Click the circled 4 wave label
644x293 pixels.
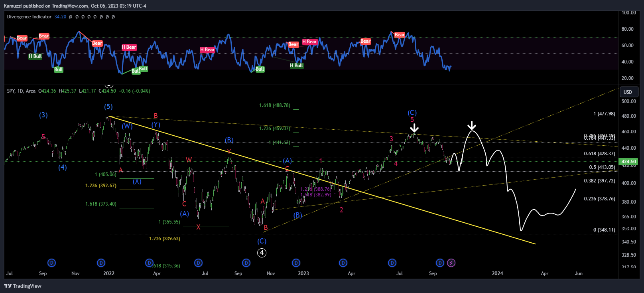262,253
